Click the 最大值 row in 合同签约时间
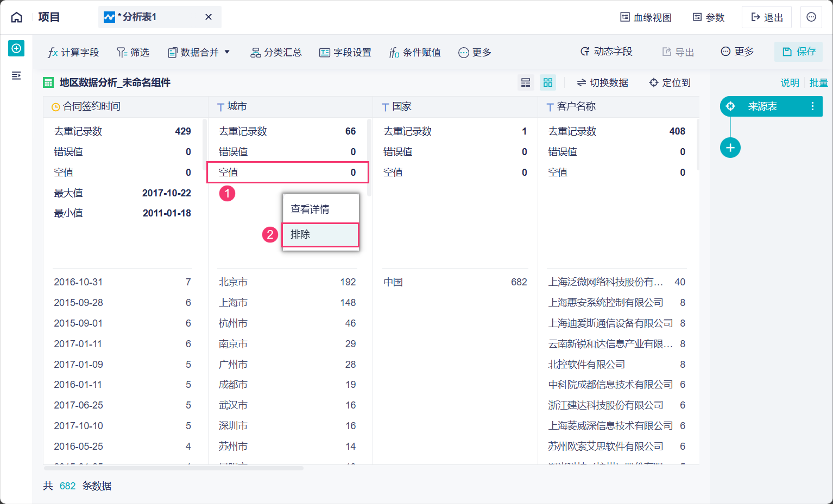 click(122, 193)
